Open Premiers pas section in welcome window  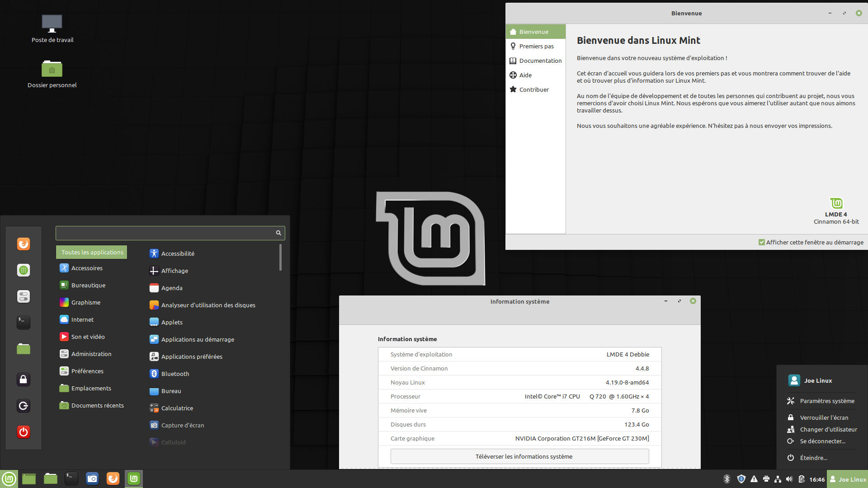(x=536, y=46)
